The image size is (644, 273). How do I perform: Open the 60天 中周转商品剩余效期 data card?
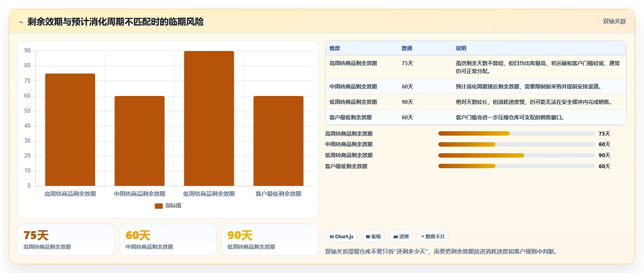click(x=168, y=240)
